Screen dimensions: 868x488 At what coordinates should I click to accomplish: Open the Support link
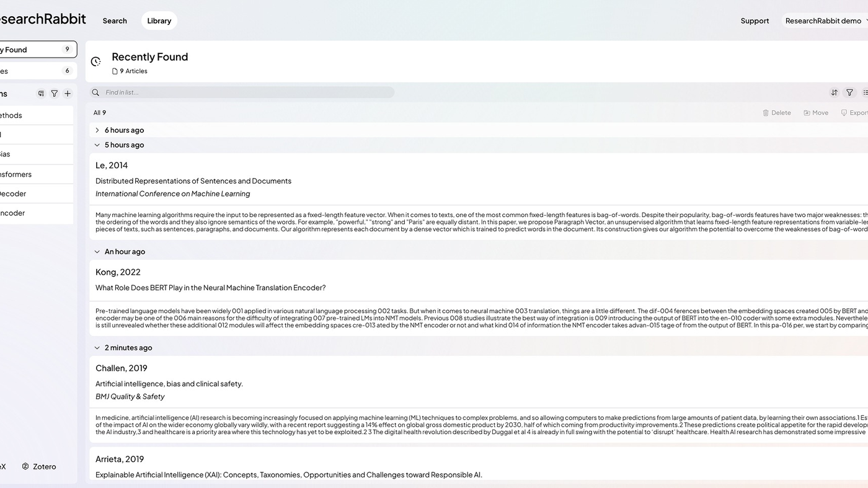pos(755,20)
